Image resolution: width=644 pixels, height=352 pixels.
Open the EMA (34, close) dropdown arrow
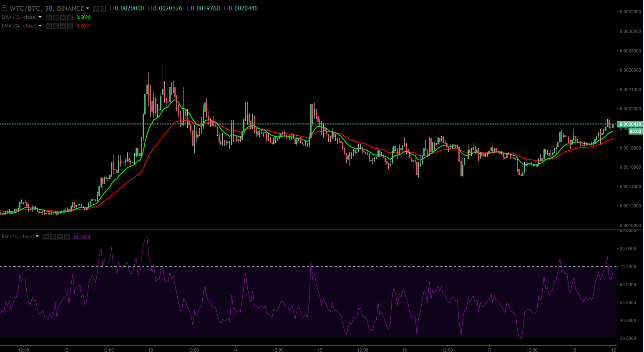40,26
